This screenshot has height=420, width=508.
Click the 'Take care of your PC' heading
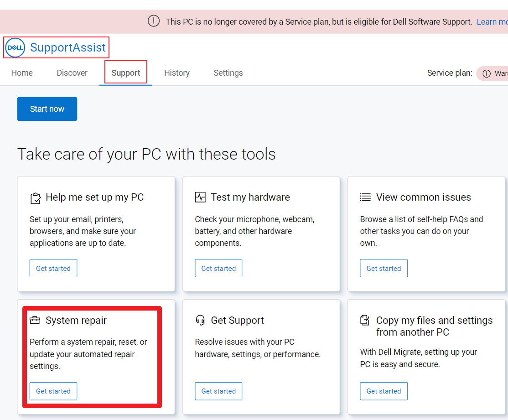click(x=146, y=154)
